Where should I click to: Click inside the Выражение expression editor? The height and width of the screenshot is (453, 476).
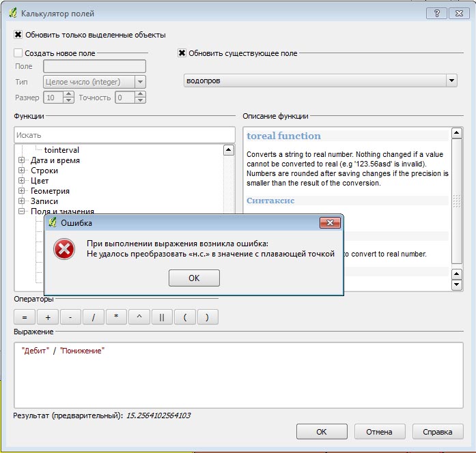[238, 375]
